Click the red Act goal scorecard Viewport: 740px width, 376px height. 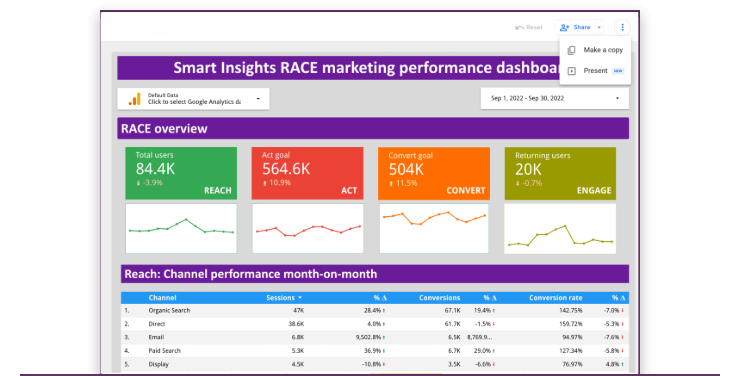308,173
